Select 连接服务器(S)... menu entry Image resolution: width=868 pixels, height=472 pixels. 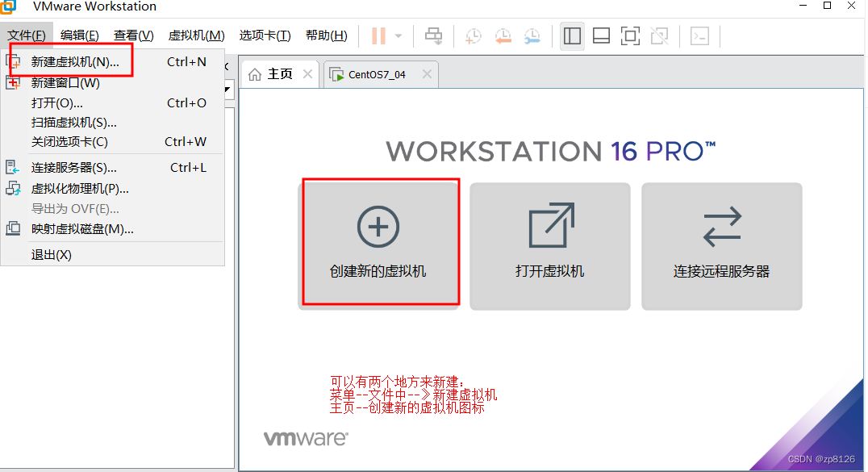[x=113, y=168]
